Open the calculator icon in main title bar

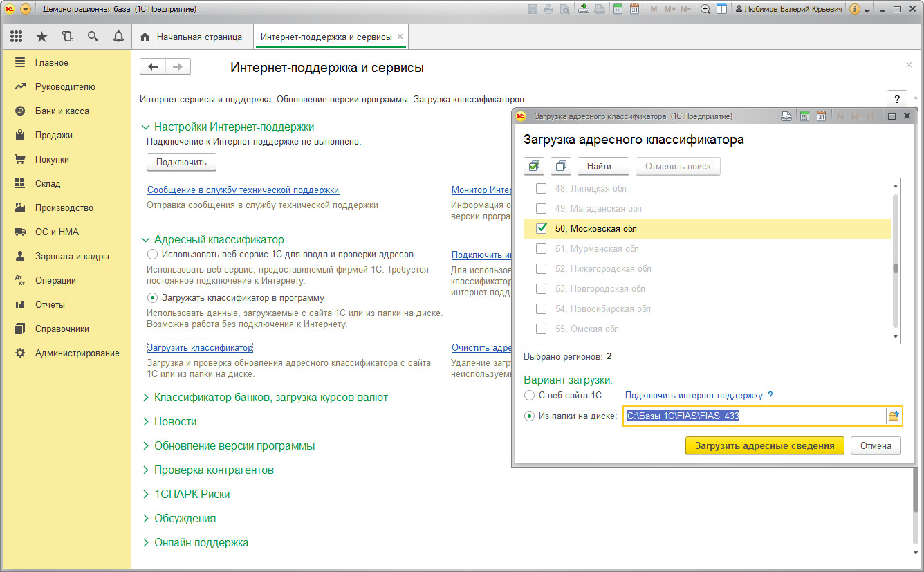618,9
